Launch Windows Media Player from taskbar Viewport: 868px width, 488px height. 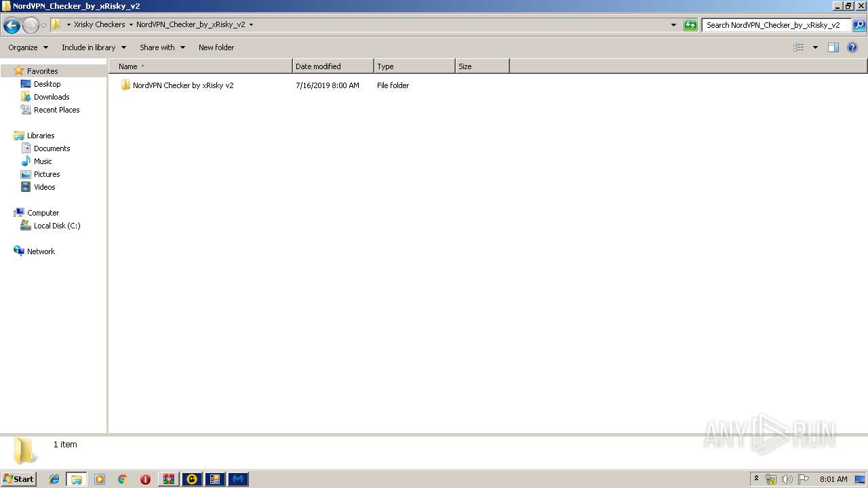point(100,479)
